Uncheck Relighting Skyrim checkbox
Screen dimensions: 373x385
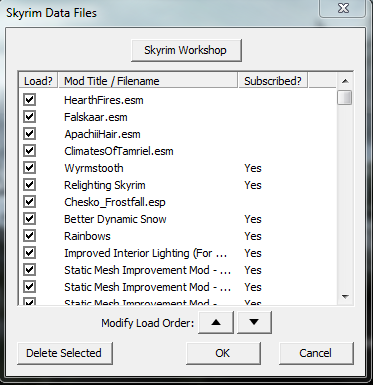coord(29,185)
